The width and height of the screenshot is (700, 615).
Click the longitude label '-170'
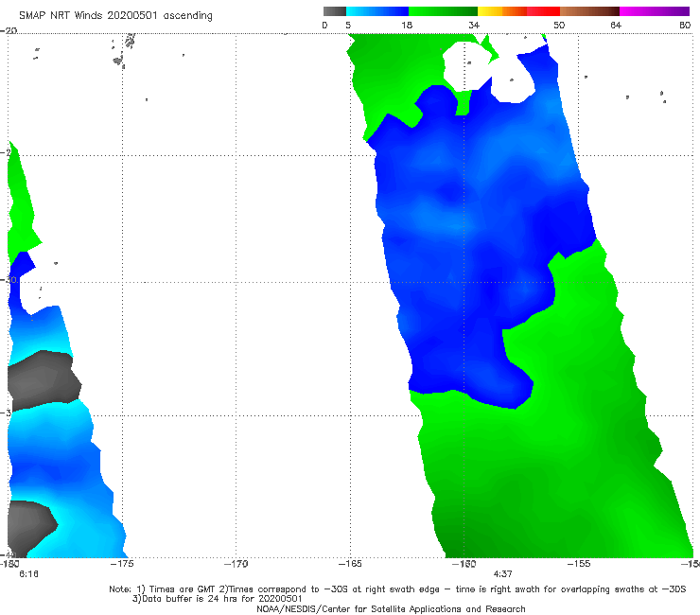click(x=236, y=564)
